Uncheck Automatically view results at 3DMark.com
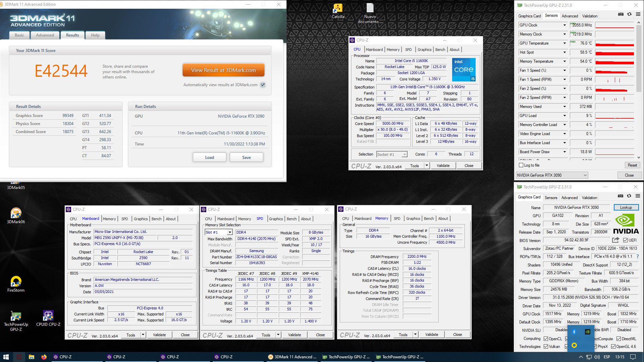This screenshot has width=644, height=362. click(x=263, y=85)
